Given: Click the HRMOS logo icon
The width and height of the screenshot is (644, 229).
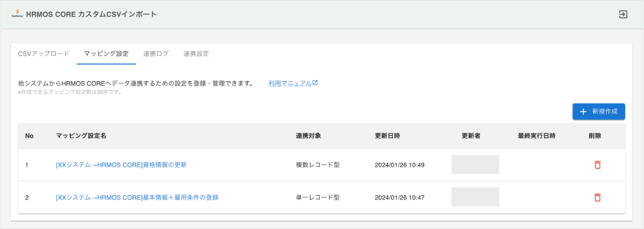Looking at the screenshot, I should tap(16, 14).
